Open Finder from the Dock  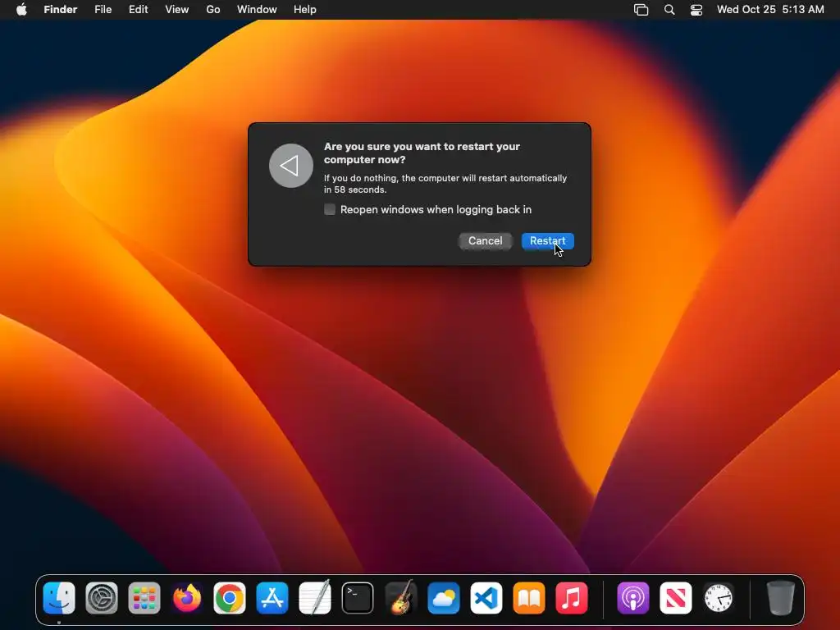point(59,598)
